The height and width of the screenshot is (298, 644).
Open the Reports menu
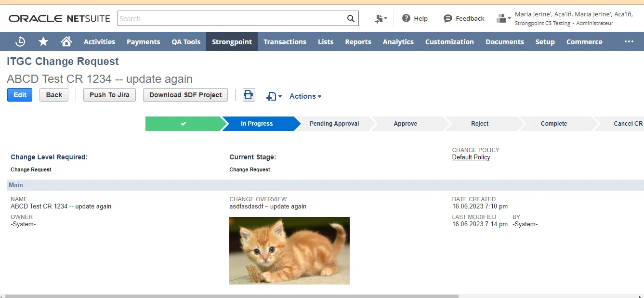[358, 42]
